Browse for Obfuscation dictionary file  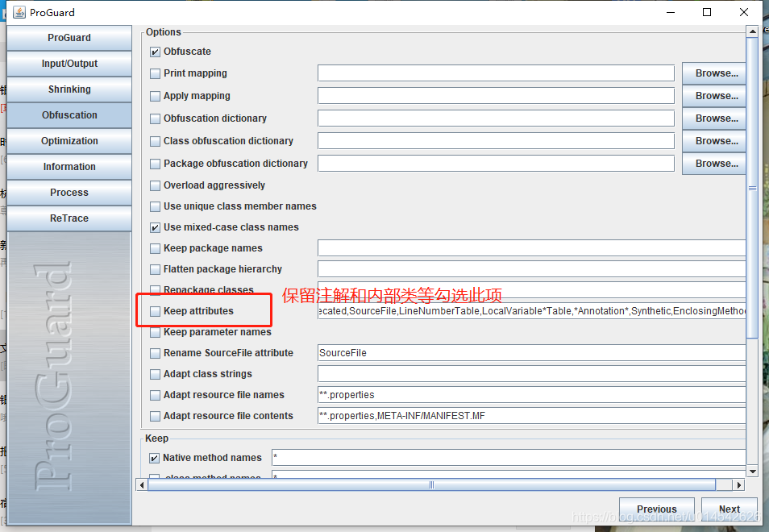pos(714,118)
